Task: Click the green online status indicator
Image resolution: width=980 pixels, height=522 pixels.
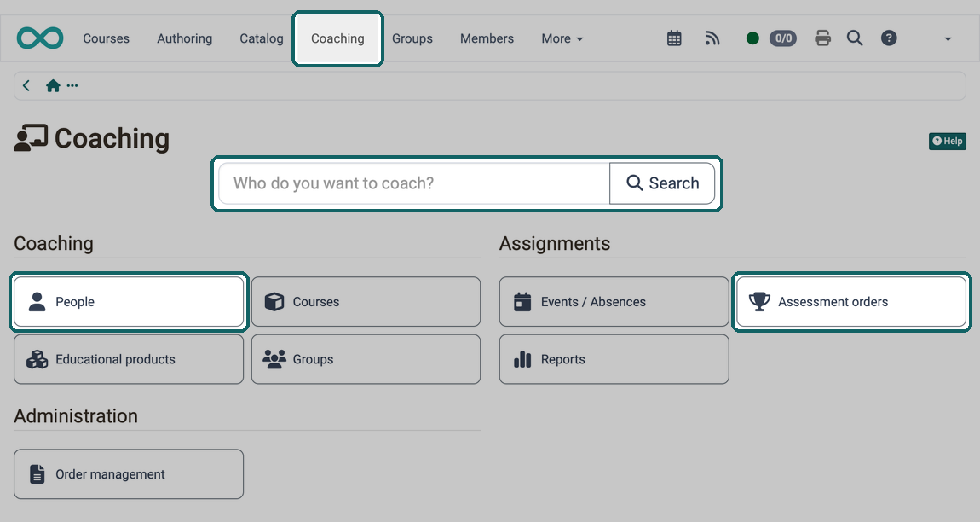Action: point(752,38)
